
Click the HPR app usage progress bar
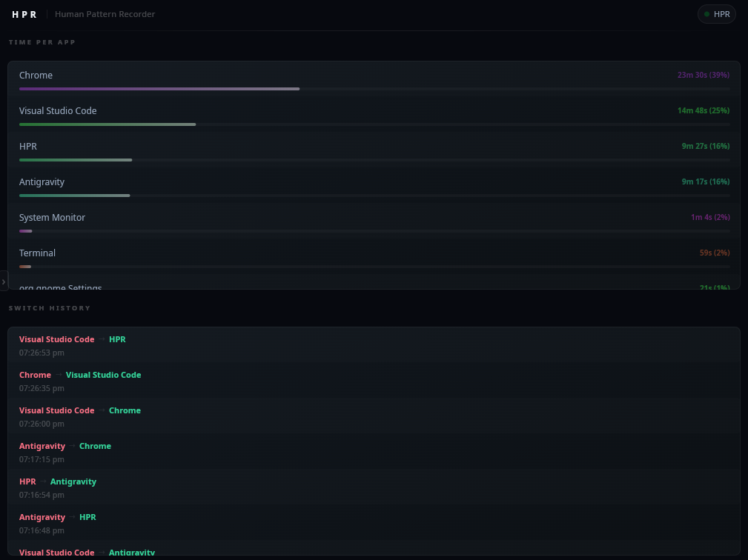pyautogui.click(x=76, y=160)
